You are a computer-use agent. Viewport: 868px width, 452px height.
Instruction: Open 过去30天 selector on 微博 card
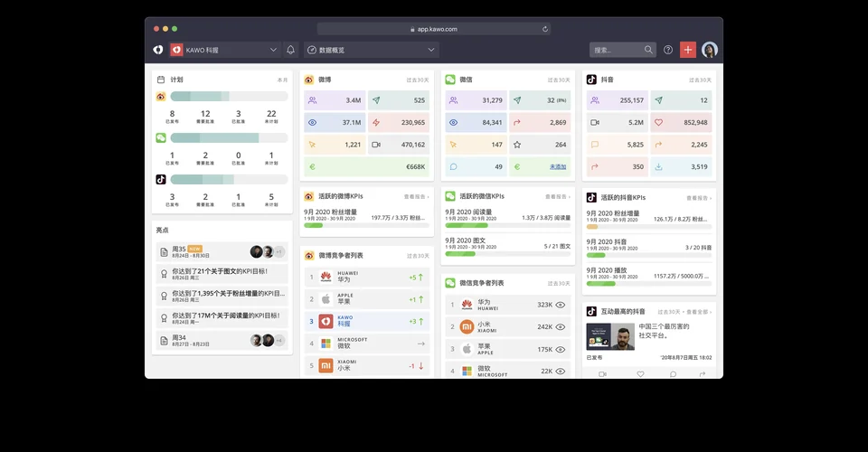pos(418,80)
